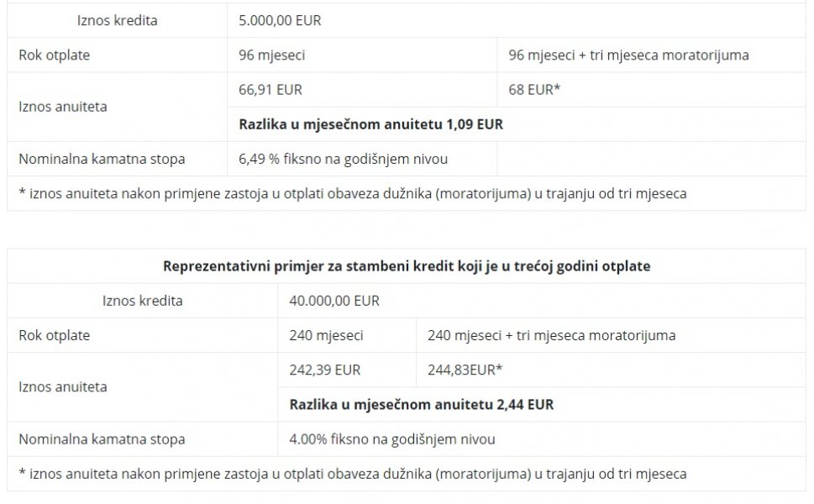Select the 66,91 EUR annuity value

pos(270,89)
